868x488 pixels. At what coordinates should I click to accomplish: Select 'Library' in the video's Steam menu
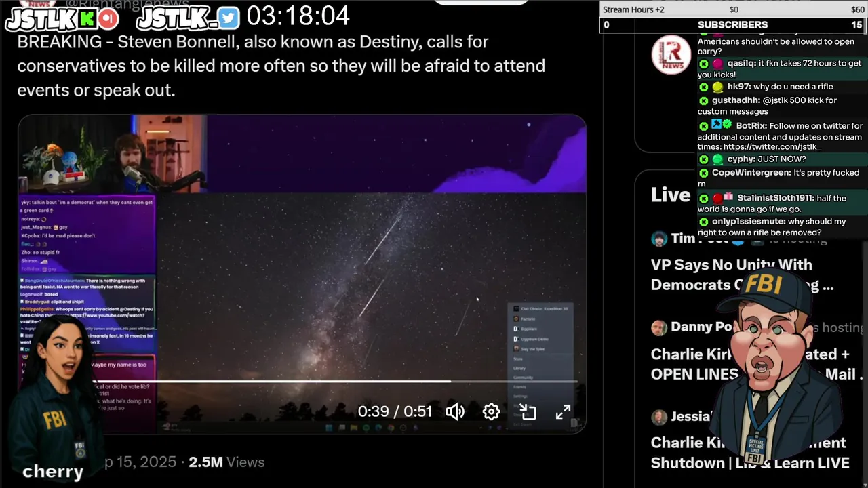click(519, 368)
